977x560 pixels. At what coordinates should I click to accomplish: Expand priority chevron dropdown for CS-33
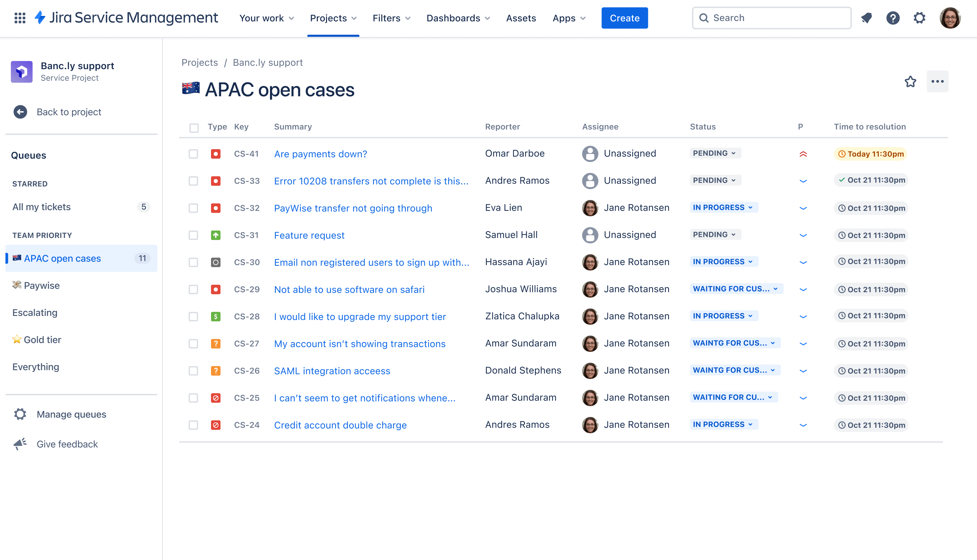pyautogui.click(x=803, y=180)
